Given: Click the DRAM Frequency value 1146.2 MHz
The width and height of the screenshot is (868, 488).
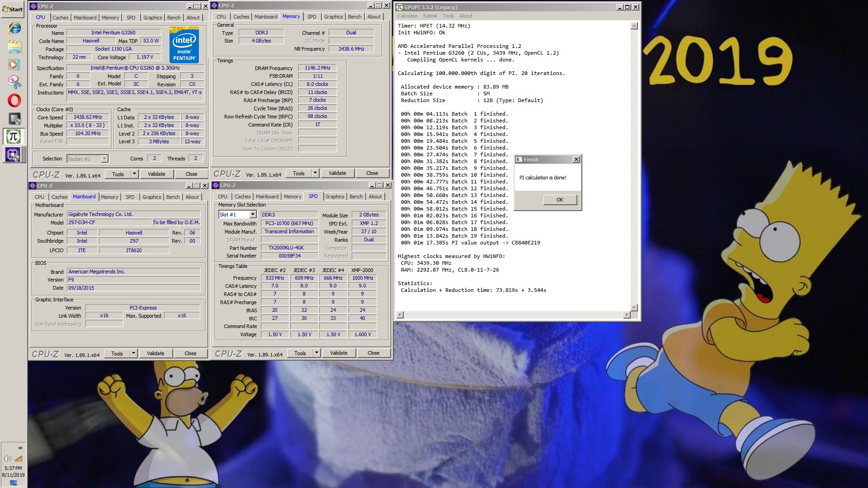Looking at the screenshot, I should 317,68.
